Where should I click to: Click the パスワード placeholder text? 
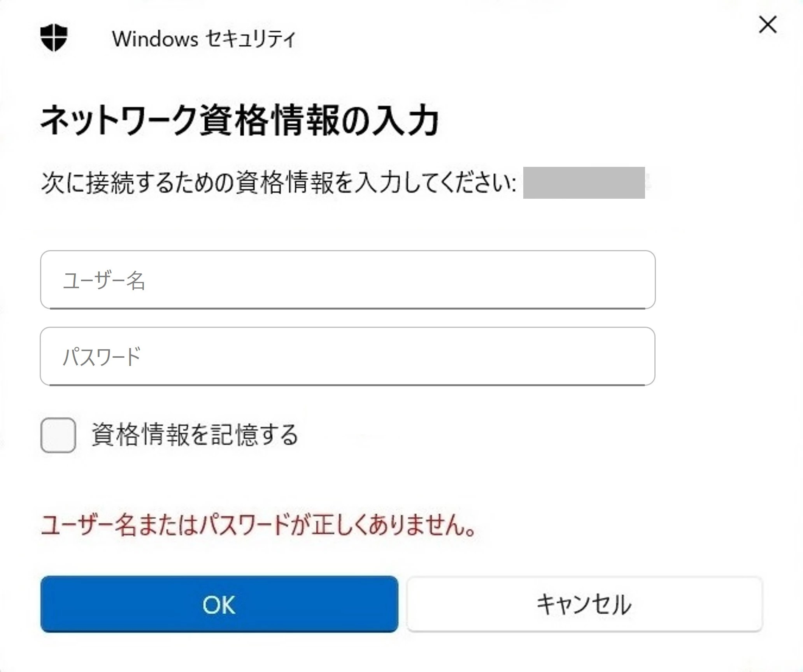click(x=102, y=357)
